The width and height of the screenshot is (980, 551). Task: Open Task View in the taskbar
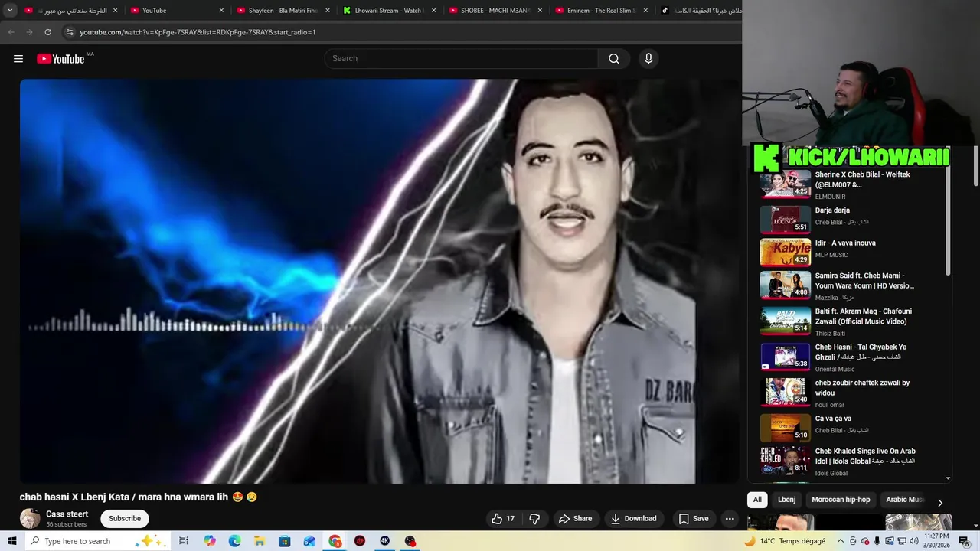pos(184,541)
